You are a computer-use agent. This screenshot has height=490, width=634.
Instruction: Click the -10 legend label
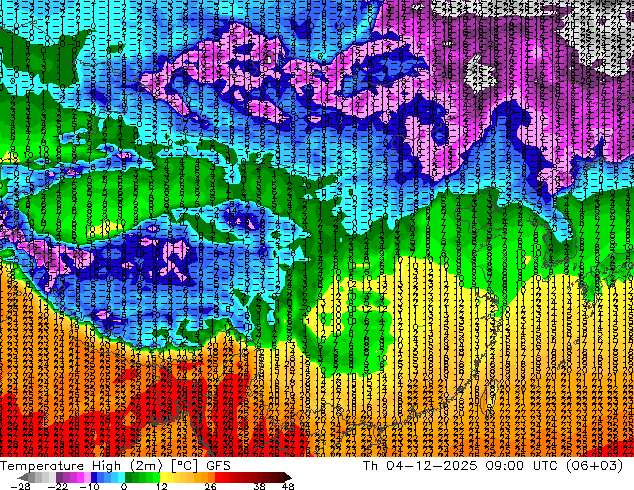[x=89, y=486]
